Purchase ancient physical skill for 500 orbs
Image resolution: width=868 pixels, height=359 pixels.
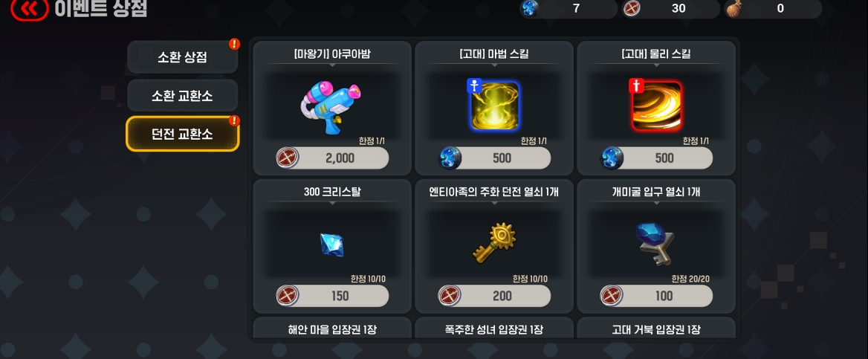[x=656, y=158]
